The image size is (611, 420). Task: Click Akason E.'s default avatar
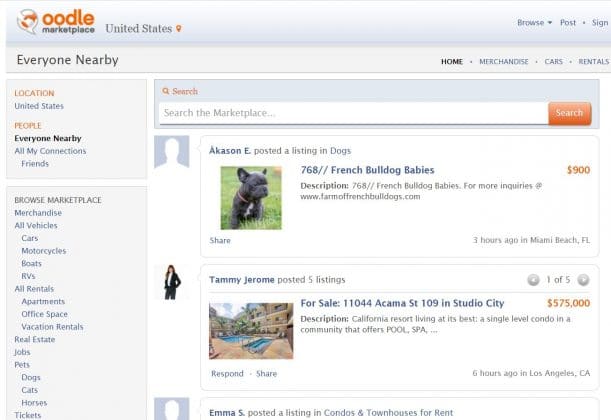(x=172, y=152)
